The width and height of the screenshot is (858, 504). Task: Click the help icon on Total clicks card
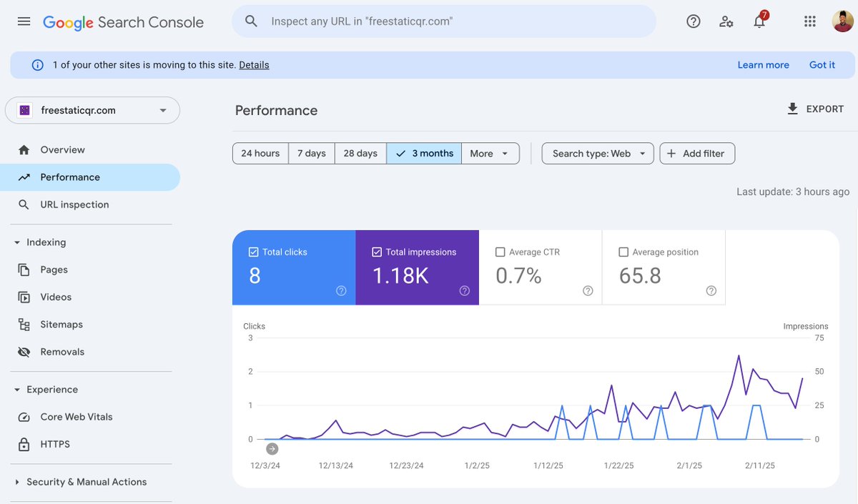(x=341, y=290)
